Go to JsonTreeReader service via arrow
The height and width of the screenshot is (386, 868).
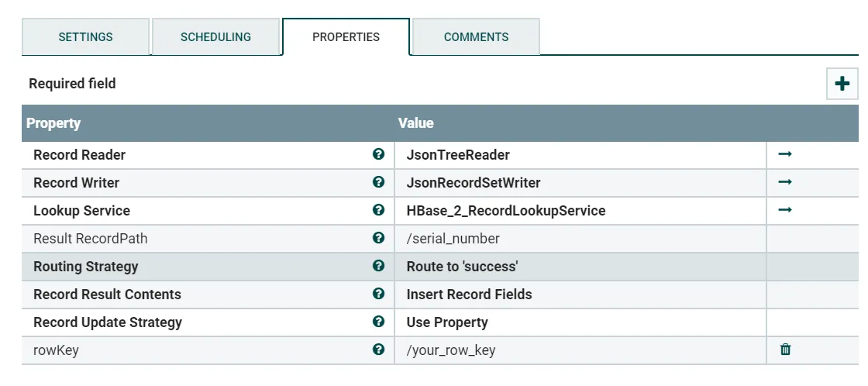pyautogui.click(x=785, y=154)
